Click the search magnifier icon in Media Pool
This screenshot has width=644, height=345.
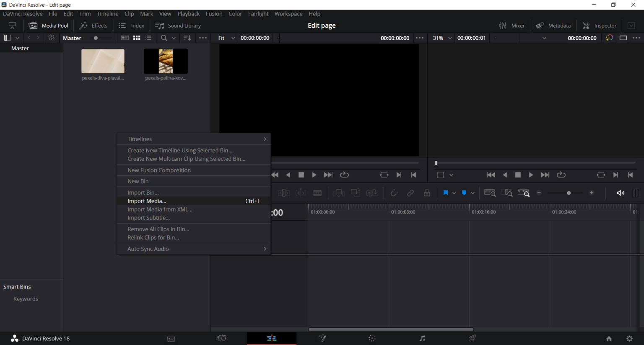click(164, 38)
